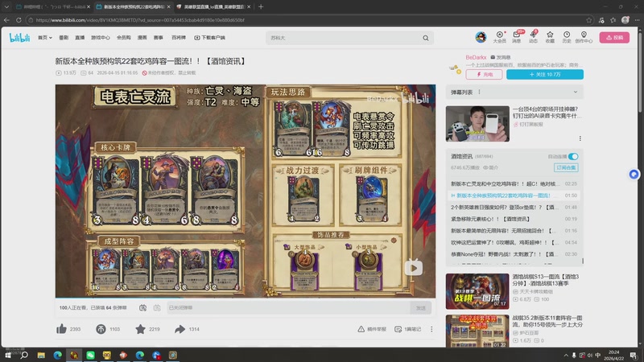This screenshot has width=644, height=362.
Task: Open 消息 messages icon
Action: pos(517,37)
